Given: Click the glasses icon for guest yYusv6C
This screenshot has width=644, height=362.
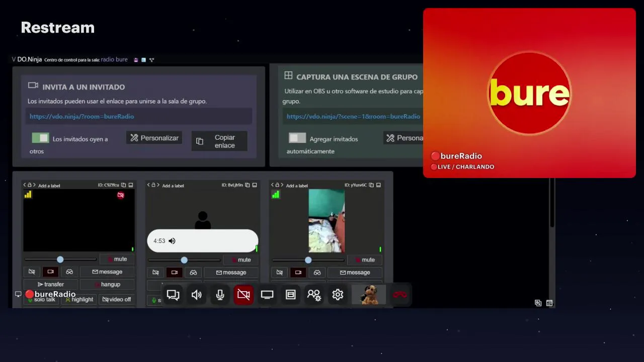Looking at the screenshot, I should pos(317,273).
